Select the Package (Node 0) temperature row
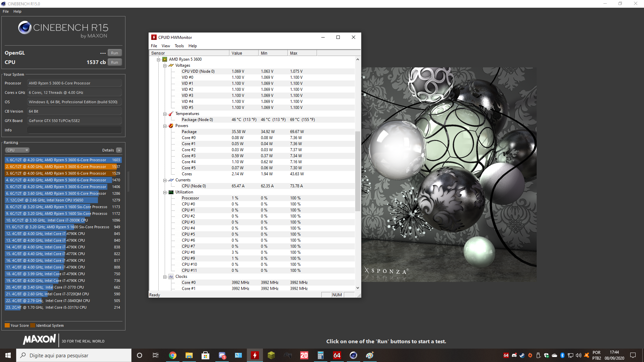This screenshot has width=644, height=362. click(252, 120)
